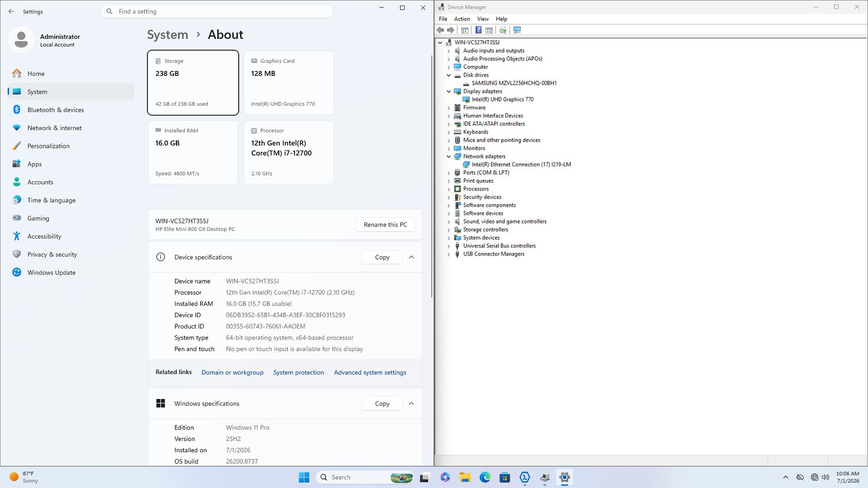The image size is (868, 488).
Task: Open Microsoft Edge from the taskbar
Action: click(x=485, y=477)
